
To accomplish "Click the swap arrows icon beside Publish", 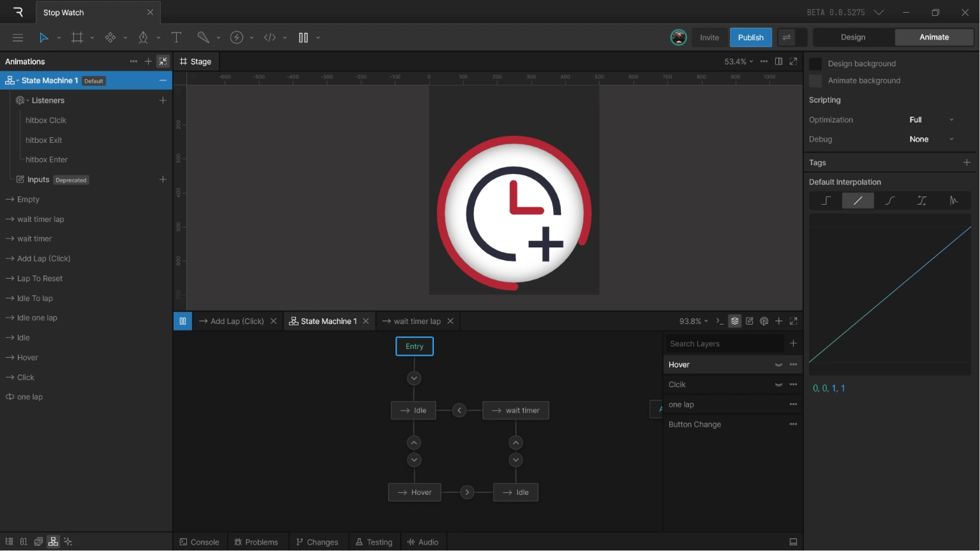I will [x=787, y=38].
